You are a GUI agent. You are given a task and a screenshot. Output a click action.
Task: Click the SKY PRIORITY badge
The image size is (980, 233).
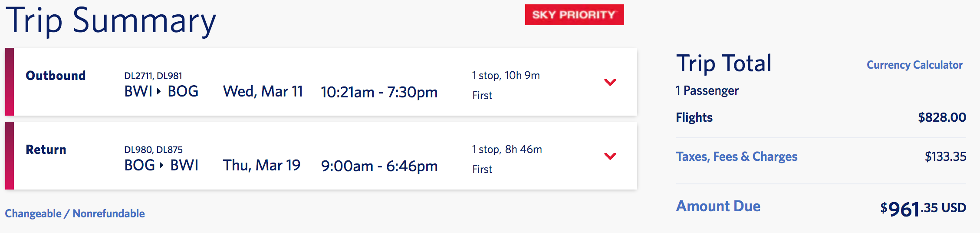(x=574, y=15)
